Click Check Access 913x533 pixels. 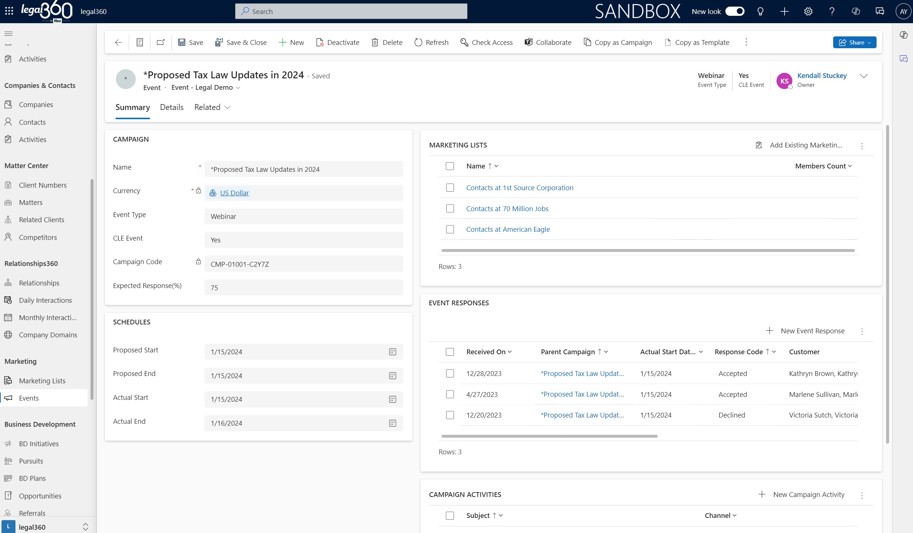[486, 43]
